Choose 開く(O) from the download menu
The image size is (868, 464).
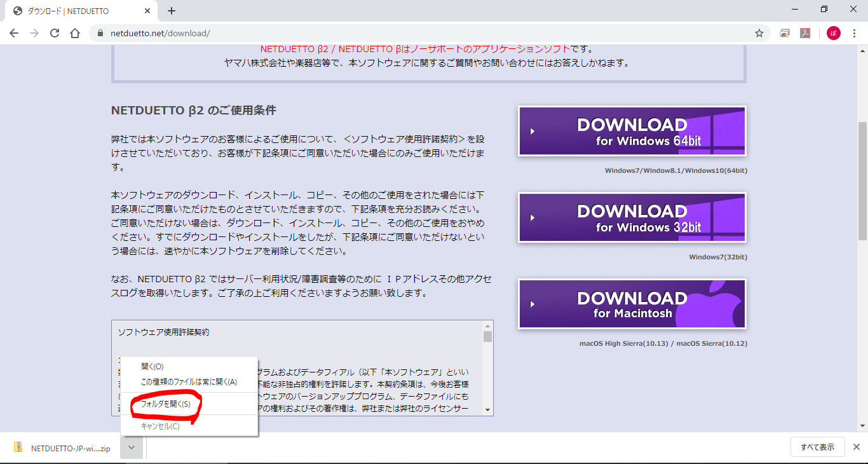[189, 366]
